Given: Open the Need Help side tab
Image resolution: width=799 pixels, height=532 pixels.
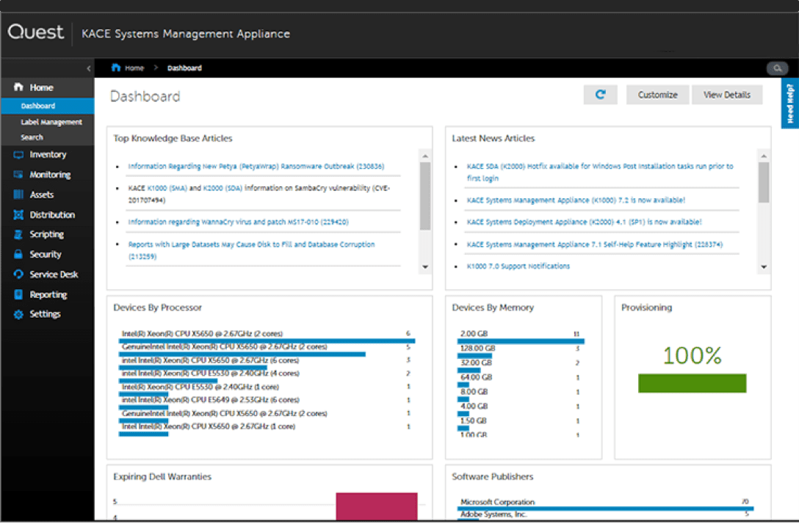Looking at the screenshot, I should [x=789, y=103].
